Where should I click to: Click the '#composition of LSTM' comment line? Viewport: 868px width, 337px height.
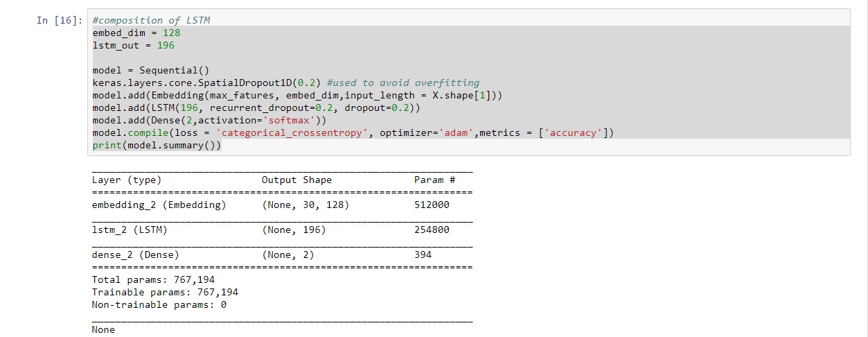151,20
